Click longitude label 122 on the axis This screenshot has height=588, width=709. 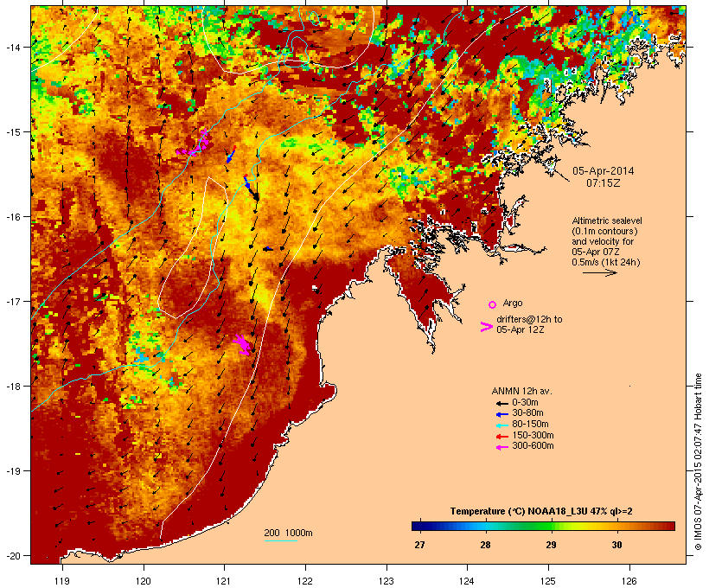click(x=305, y=581)
